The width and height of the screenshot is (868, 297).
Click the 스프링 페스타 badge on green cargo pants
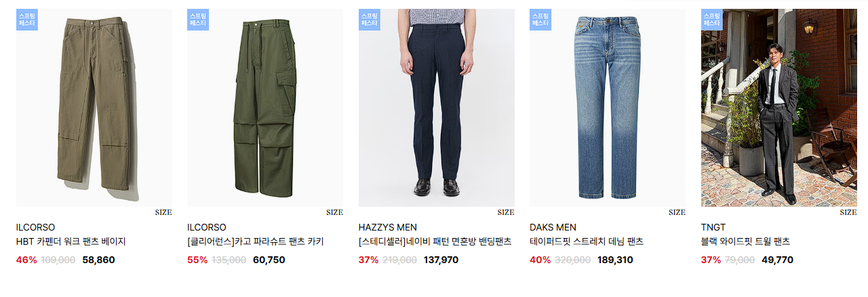tap(198, 20)
